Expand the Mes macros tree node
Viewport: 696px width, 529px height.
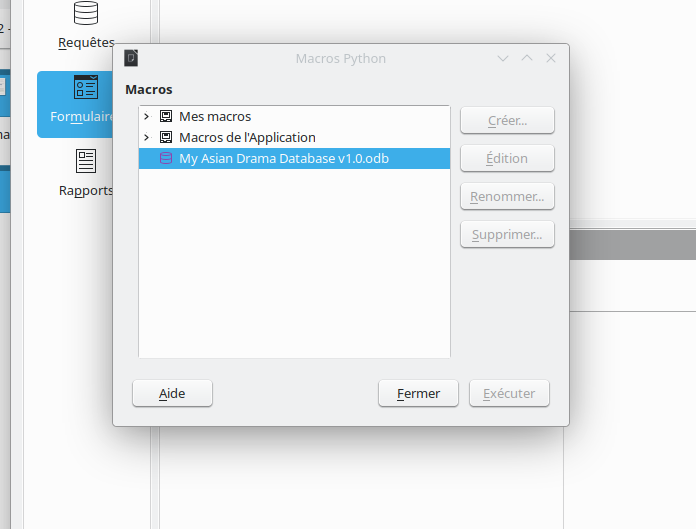(x=146, y=116)
